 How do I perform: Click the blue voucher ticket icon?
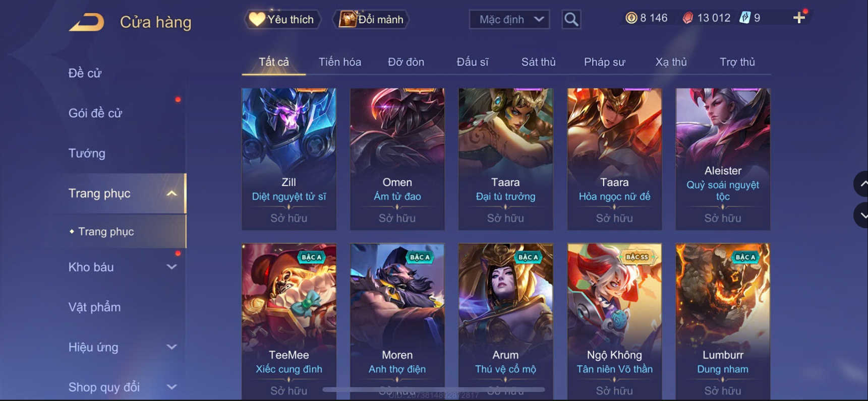click(744, 18)
